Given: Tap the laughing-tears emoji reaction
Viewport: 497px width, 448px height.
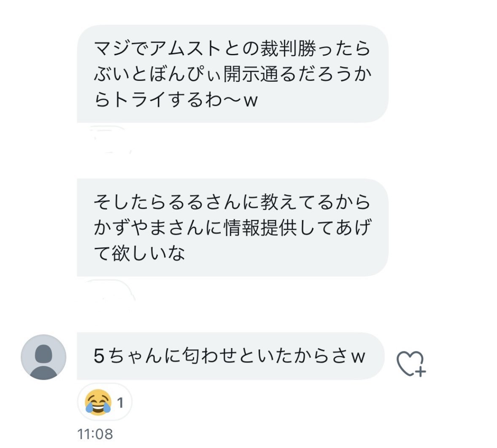Looking at the screenshot, I should pyautogui.click(x=98, y=403).
